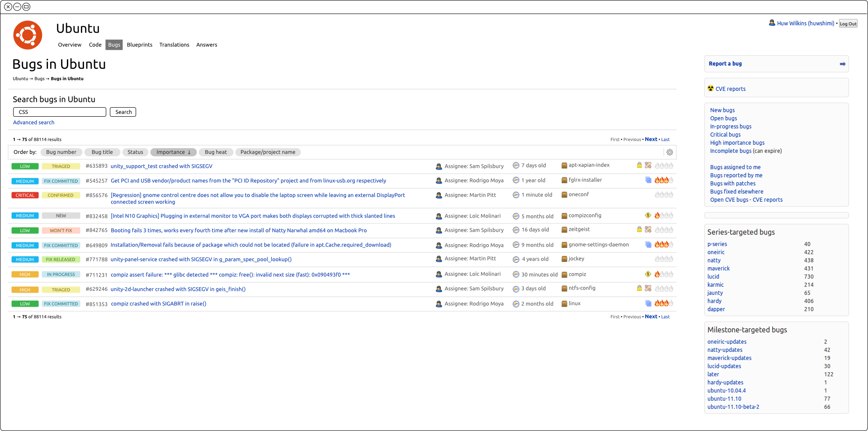Viewport: 868px width, 431px height.
Task: Click the bug search text field
Action: click(60, 112)
